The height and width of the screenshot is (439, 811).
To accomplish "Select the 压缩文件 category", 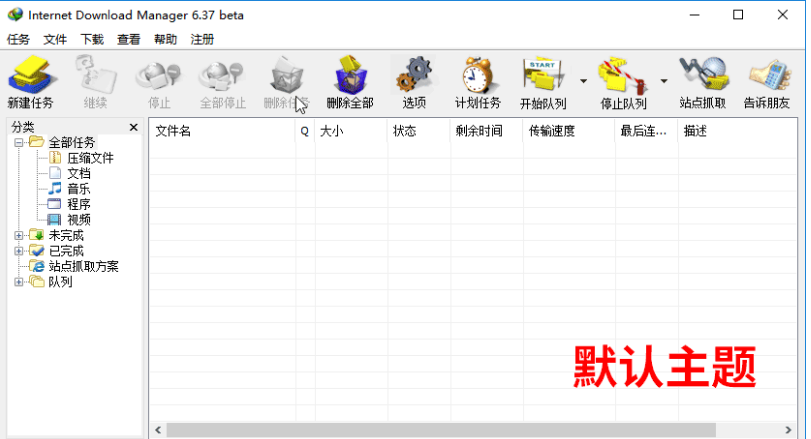I will pyautogui.click(x=90, y=158).
